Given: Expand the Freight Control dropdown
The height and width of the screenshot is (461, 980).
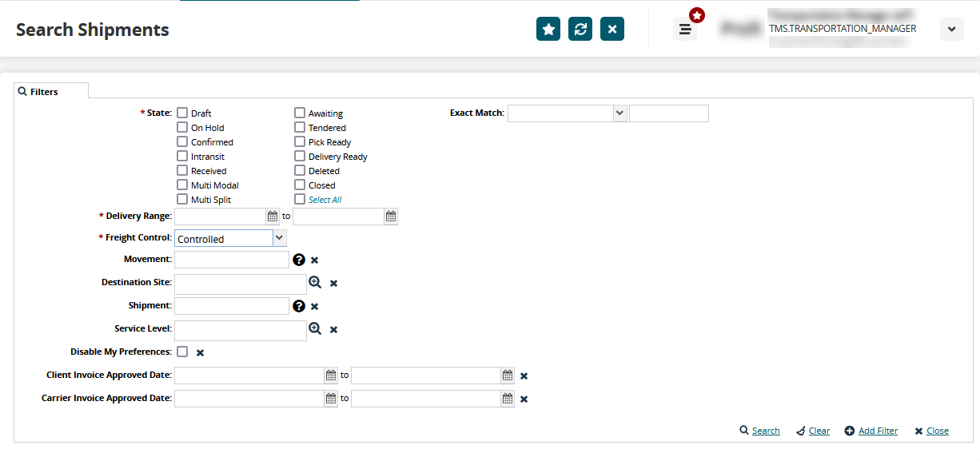Looking at the screenshot, I should [x=279, y=238].
